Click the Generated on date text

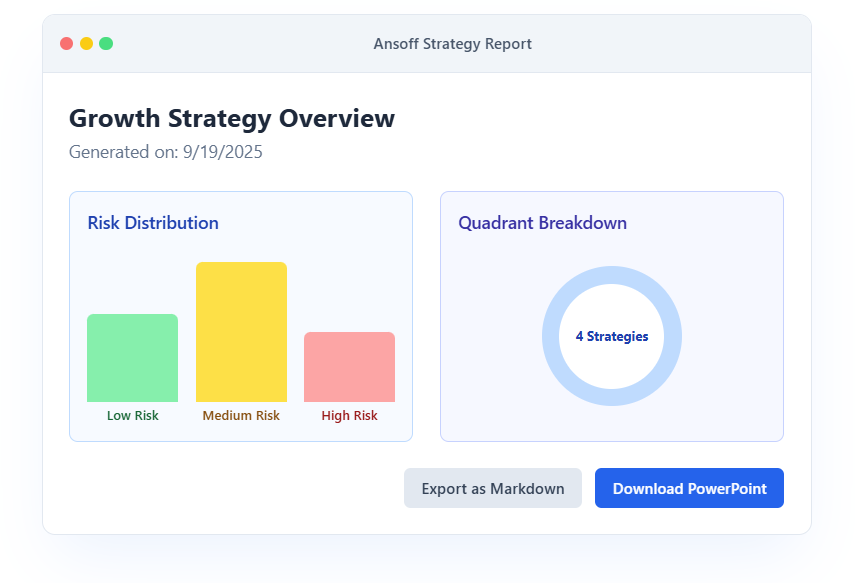click(166, 152)
